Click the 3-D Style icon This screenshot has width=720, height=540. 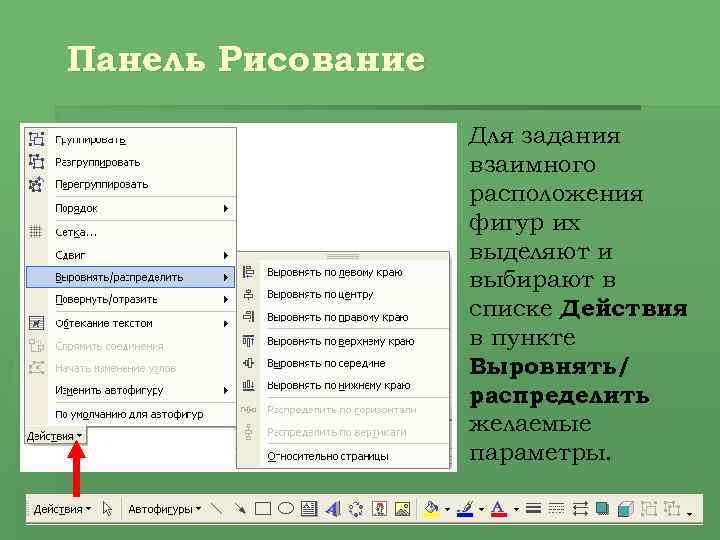coord(625,509)
